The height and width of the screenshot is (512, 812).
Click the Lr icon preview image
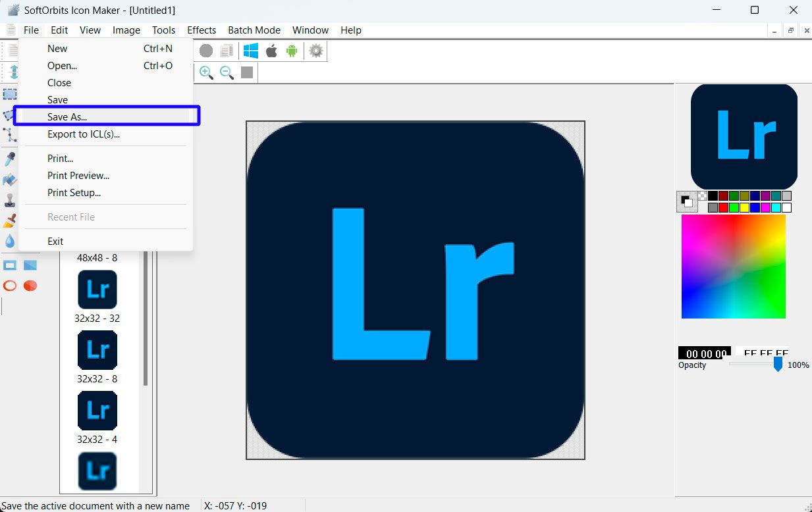(x=744, y=136)
